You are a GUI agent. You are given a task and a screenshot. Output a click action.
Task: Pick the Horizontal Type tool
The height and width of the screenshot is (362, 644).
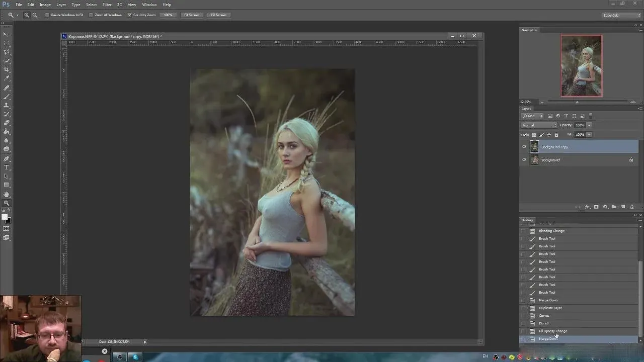7,167
